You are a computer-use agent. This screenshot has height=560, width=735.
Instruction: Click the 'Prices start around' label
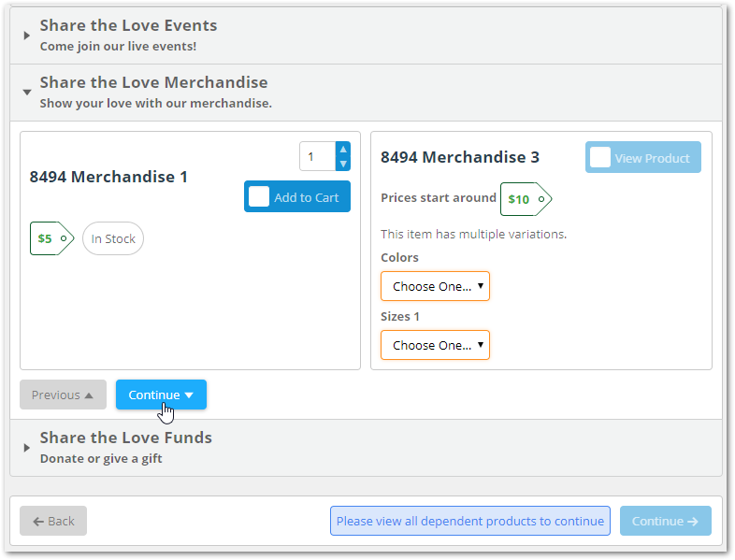click(439, 198)
